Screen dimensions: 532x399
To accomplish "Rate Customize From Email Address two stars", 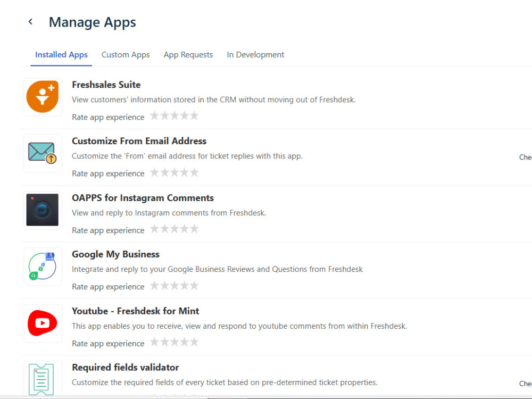I will click(x=164, y=172).
